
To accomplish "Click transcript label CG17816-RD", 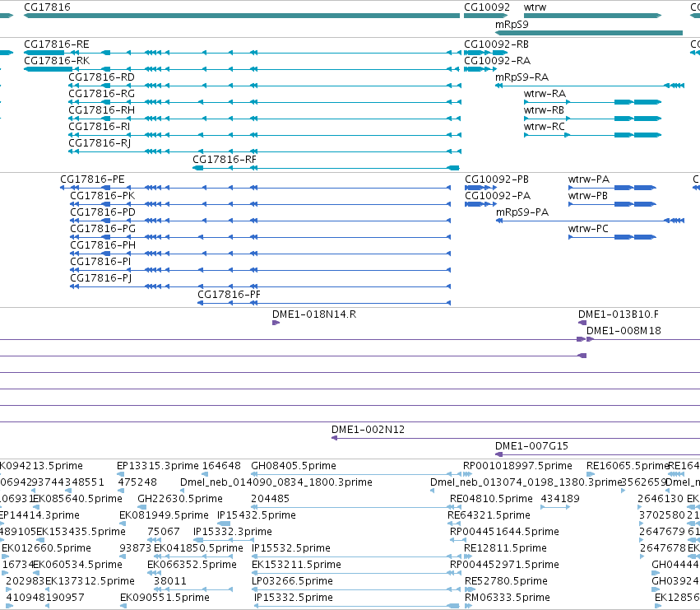I will [101, 77].
